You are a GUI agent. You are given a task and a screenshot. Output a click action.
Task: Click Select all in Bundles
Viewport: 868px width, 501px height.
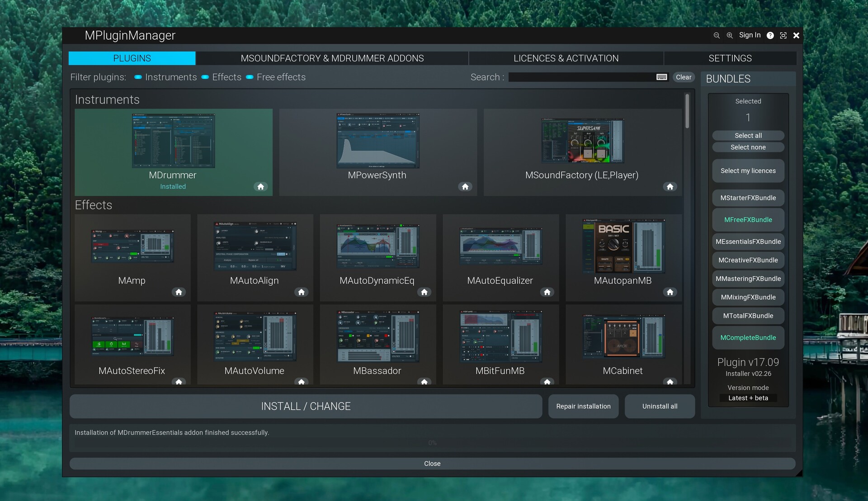pos(748,136)
